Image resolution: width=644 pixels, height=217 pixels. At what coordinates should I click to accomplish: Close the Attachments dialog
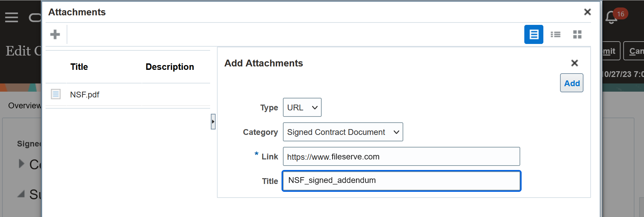[587, 12]
